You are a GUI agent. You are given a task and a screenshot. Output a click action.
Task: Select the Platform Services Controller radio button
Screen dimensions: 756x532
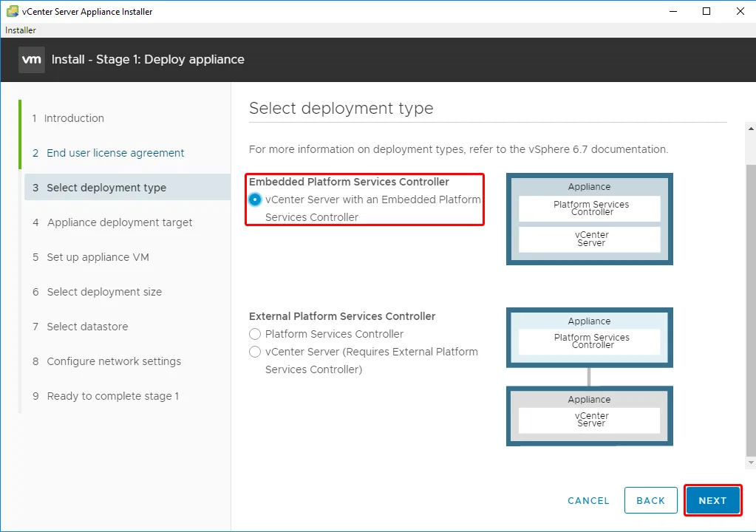click(255, 334)
